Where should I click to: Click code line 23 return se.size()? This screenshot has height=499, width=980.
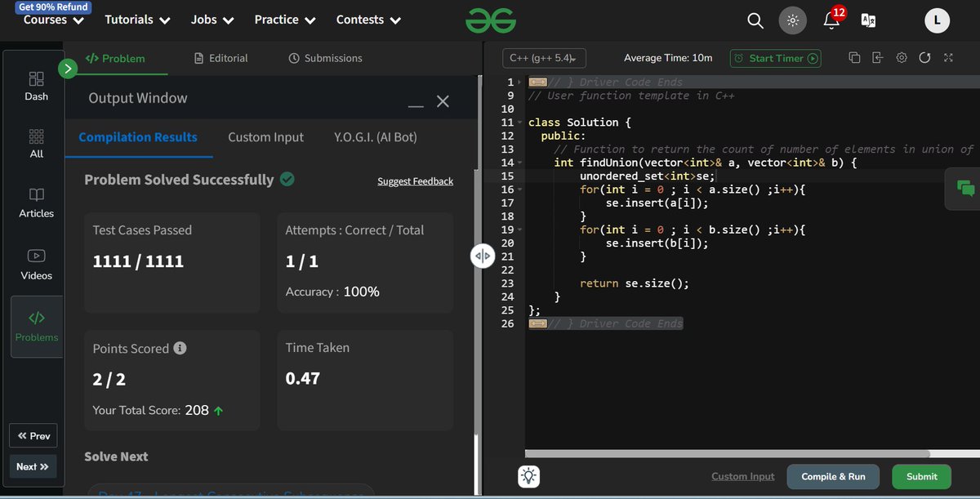[x=634, y=283]
